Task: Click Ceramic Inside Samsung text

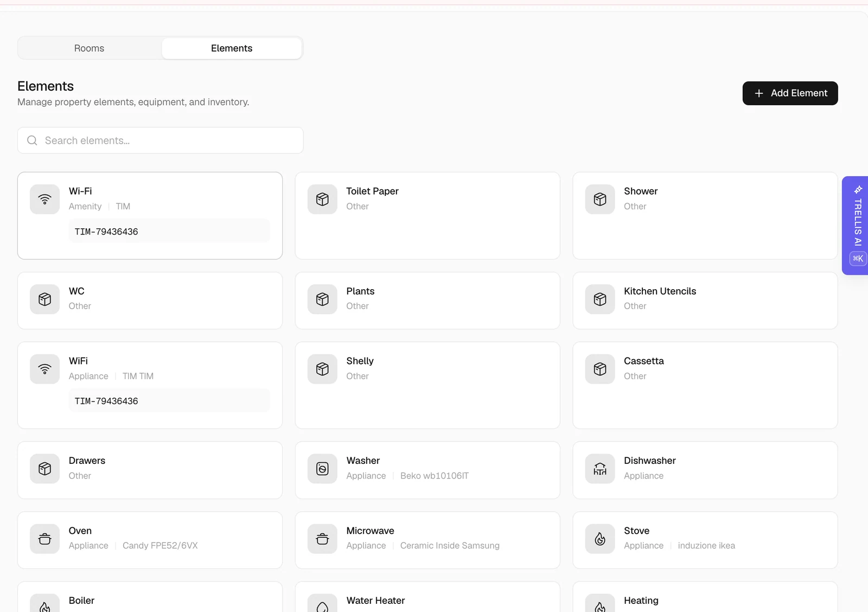Action: [450, 546]
